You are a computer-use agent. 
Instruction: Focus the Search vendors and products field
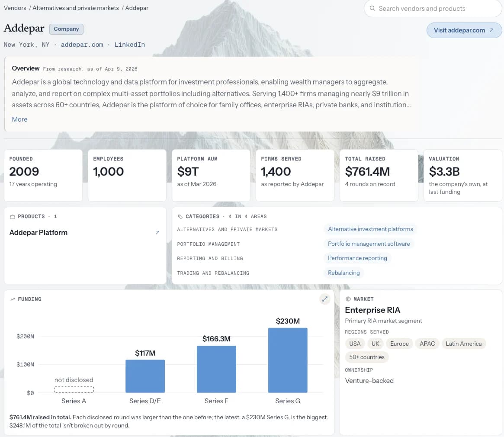[433, 8]
